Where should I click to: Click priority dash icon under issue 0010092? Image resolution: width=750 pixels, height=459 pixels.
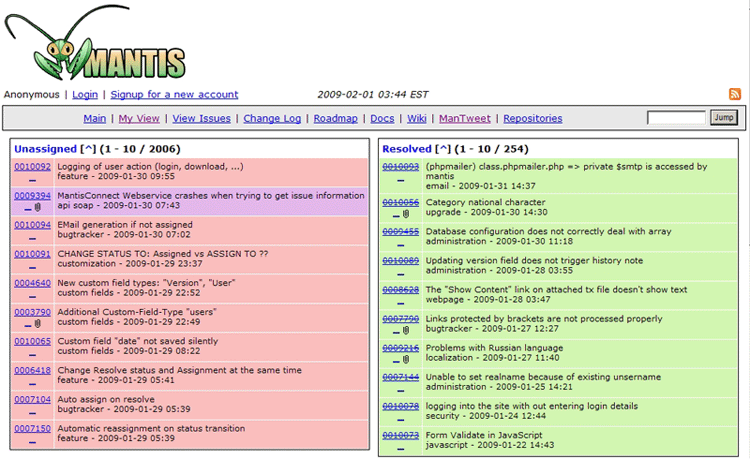point(32,179)
